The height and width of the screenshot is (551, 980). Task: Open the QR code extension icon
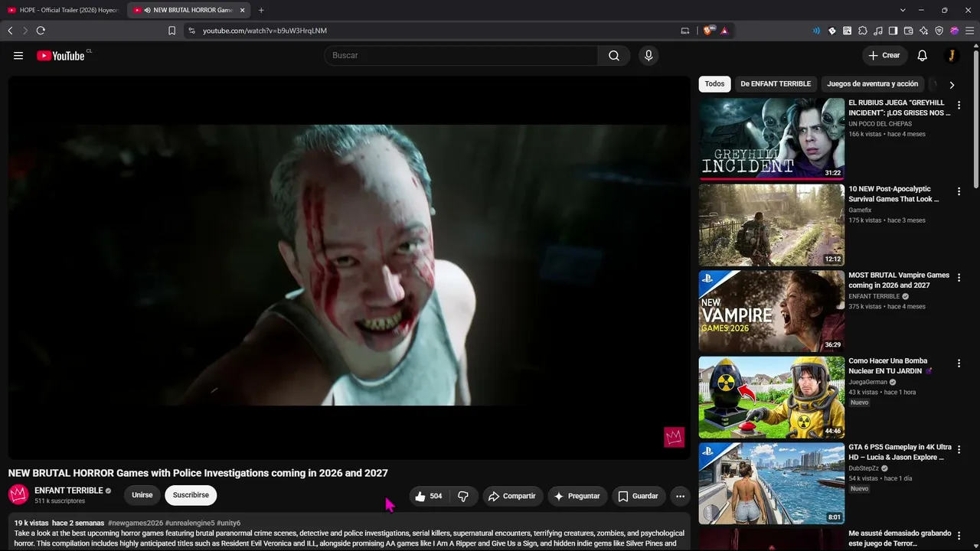848,31
